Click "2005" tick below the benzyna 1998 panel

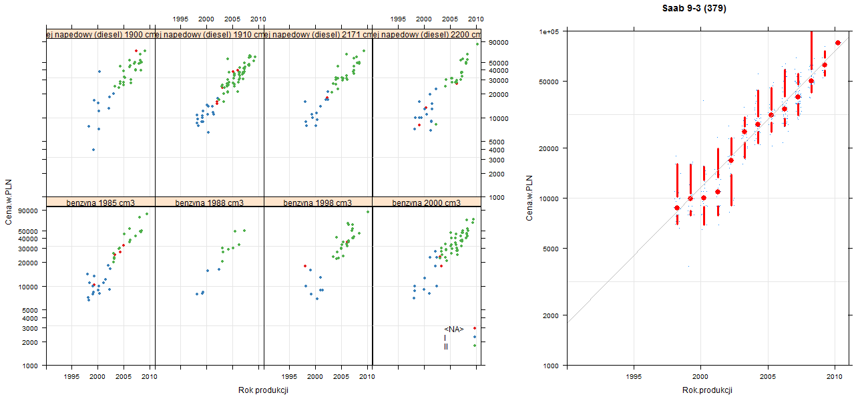[x=341, y=377]
